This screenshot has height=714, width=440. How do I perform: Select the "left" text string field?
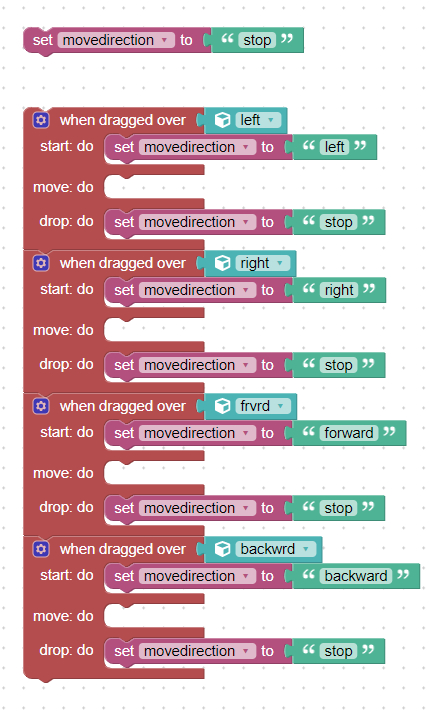pos(334,147)
